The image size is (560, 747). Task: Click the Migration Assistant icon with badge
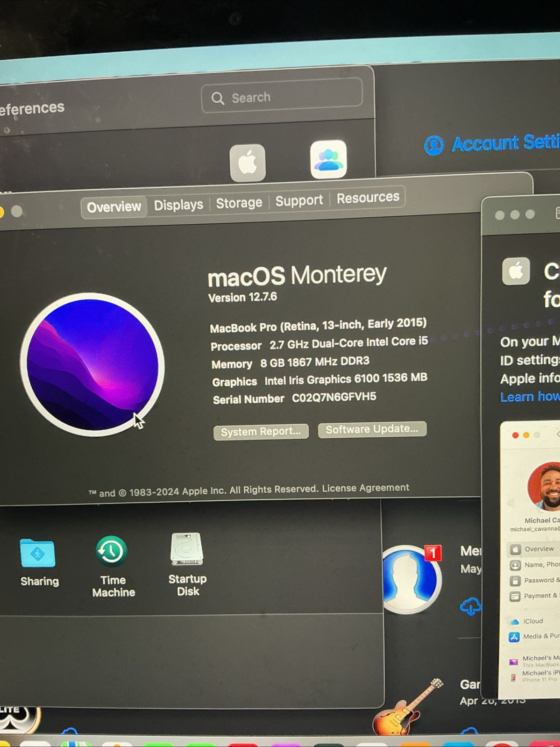411,579
